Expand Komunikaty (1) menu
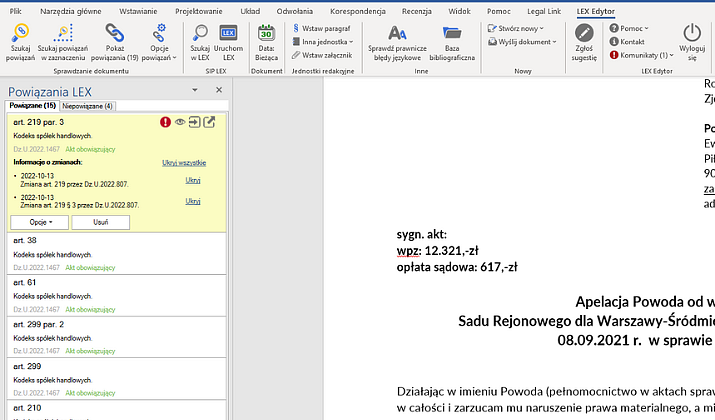The width and height of the screenshot is (715, 420). coord(644,55)
